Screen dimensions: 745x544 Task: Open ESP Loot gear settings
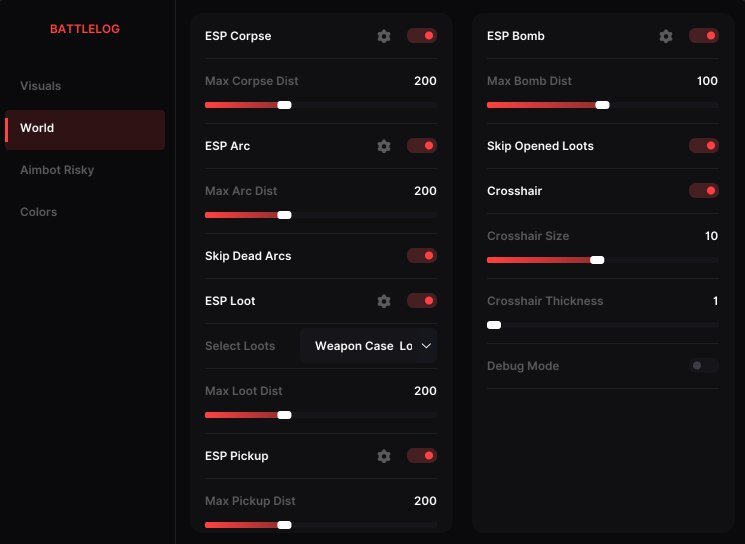click(x=384, y=301)
